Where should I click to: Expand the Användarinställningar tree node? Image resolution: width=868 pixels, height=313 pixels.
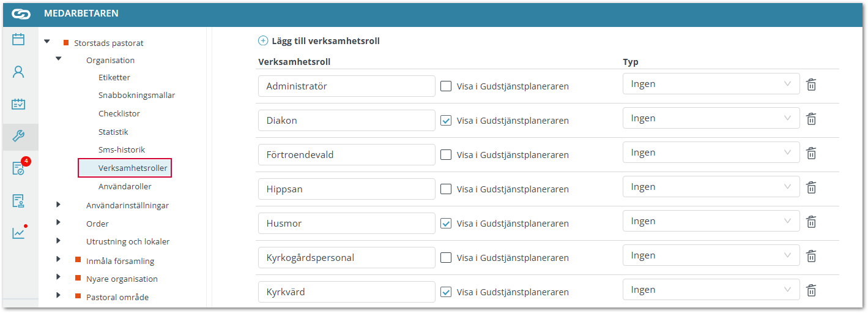pyautogui.click(x=59, y=205)
